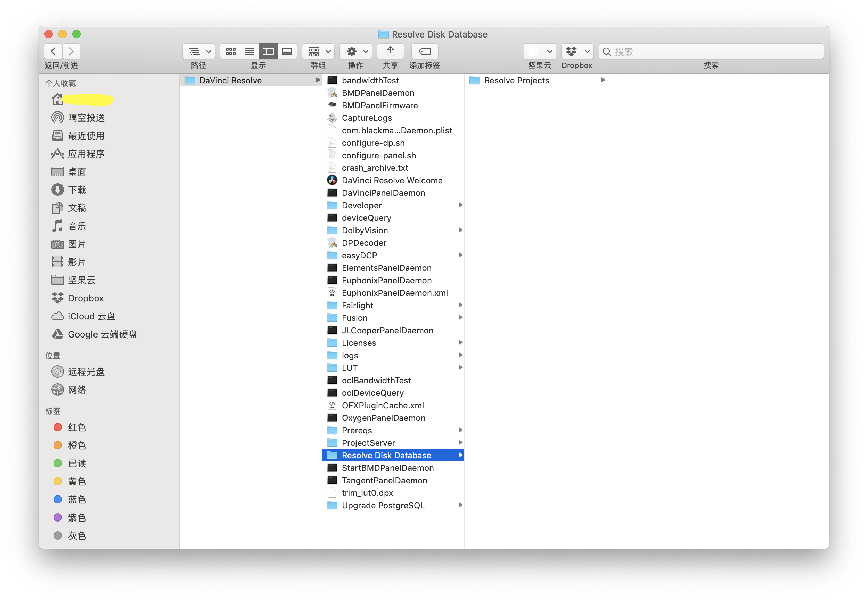Open the Resolve Projects folder
This screenshot has width=868, height=600.
pyautogui.click(x=516, y=81)
